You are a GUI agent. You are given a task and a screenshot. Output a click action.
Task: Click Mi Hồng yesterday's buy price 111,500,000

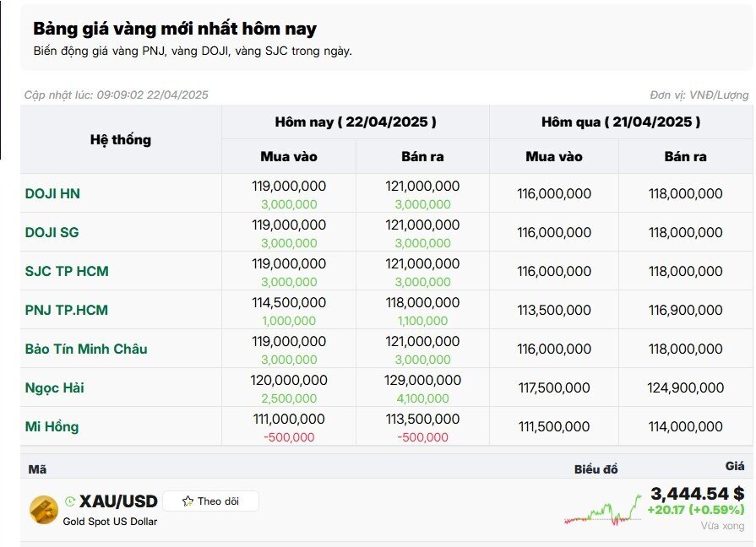[x=554, y=427]
